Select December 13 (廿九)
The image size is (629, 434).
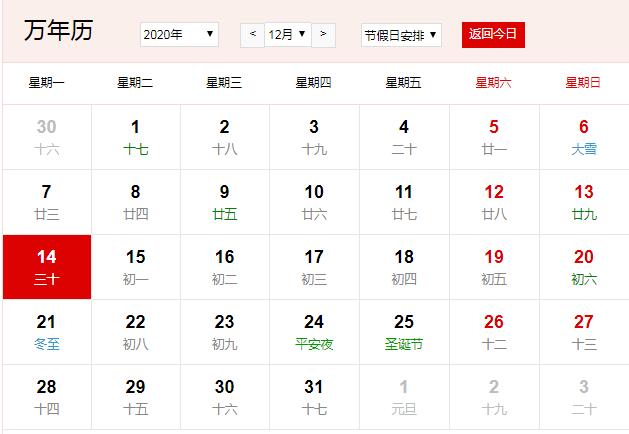pos(584,202)
